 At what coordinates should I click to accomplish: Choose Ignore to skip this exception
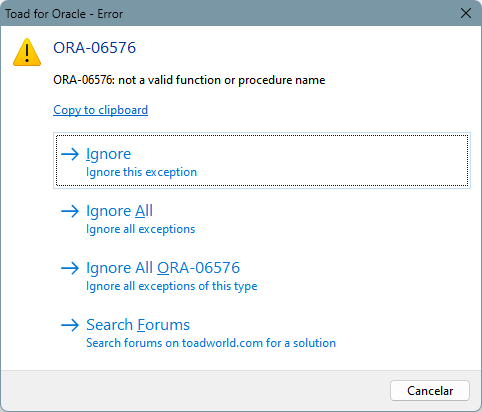[x=262, y=160]
